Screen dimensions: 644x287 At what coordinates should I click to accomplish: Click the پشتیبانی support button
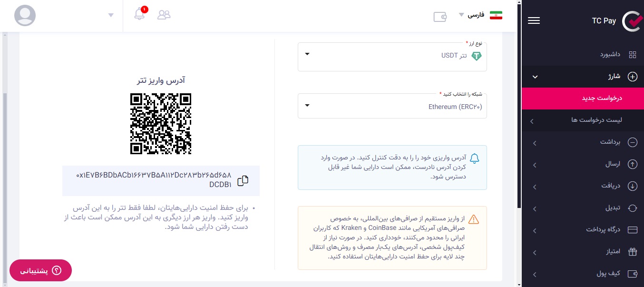click(40, 270)
